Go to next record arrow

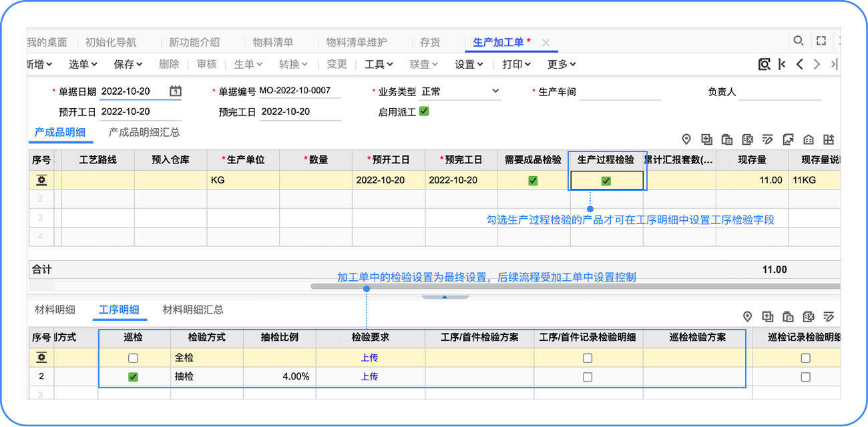point(817,64)
